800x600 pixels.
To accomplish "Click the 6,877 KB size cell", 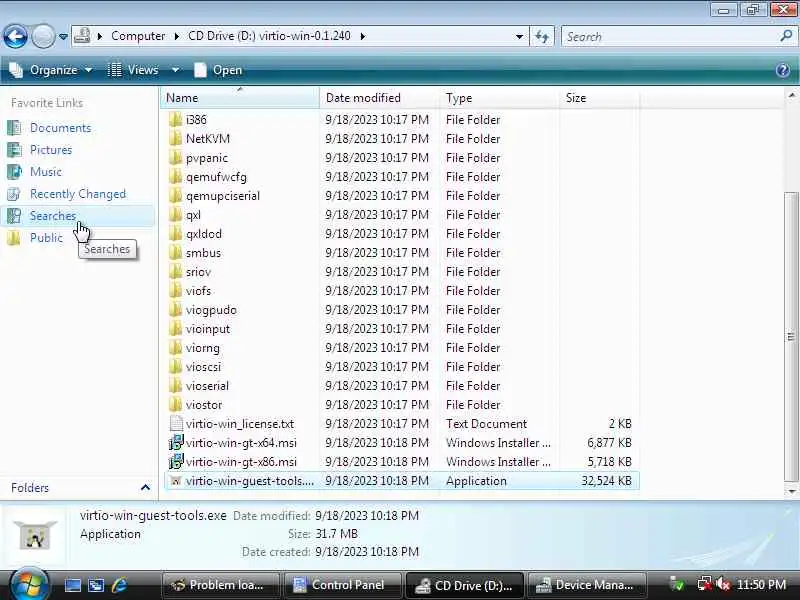I will 609,442.
